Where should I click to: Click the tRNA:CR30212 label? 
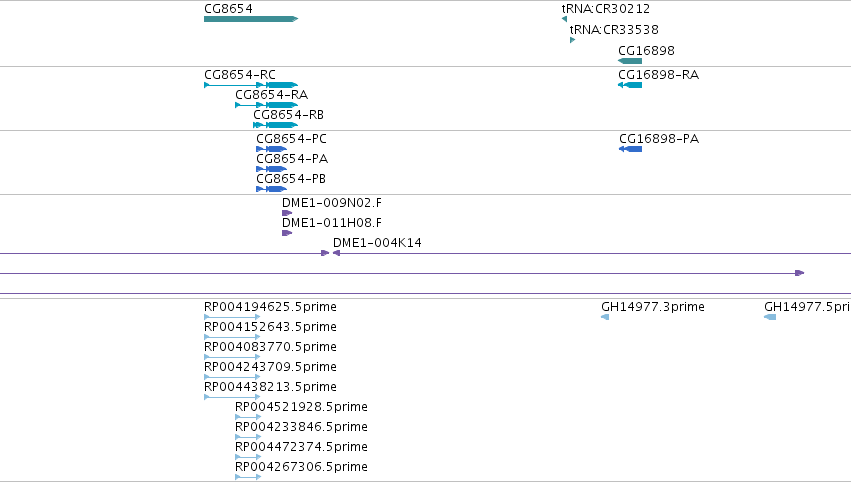606,9
